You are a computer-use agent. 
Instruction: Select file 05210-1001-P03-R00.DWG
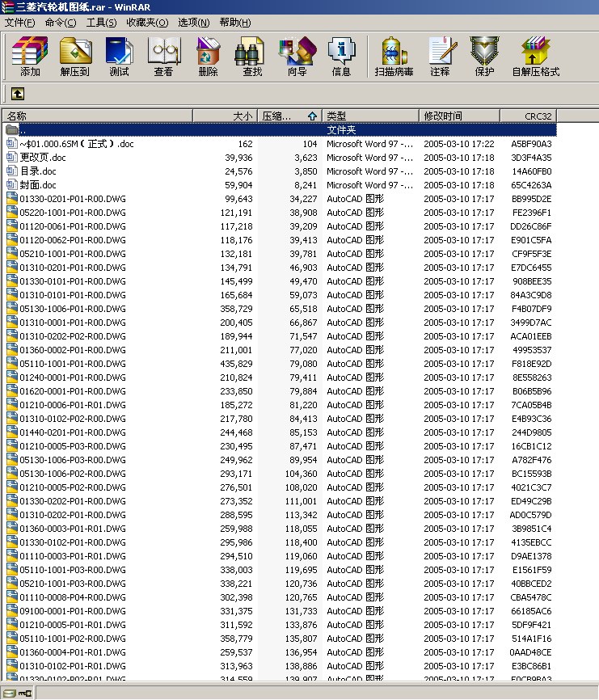(73, 584)
